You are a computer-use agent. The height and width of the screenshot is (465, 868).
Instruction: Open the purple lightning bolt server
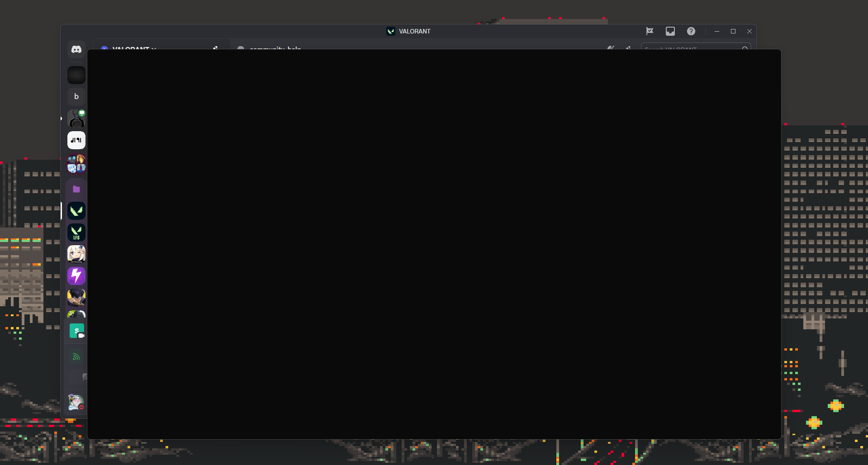(x=76, y=276)
